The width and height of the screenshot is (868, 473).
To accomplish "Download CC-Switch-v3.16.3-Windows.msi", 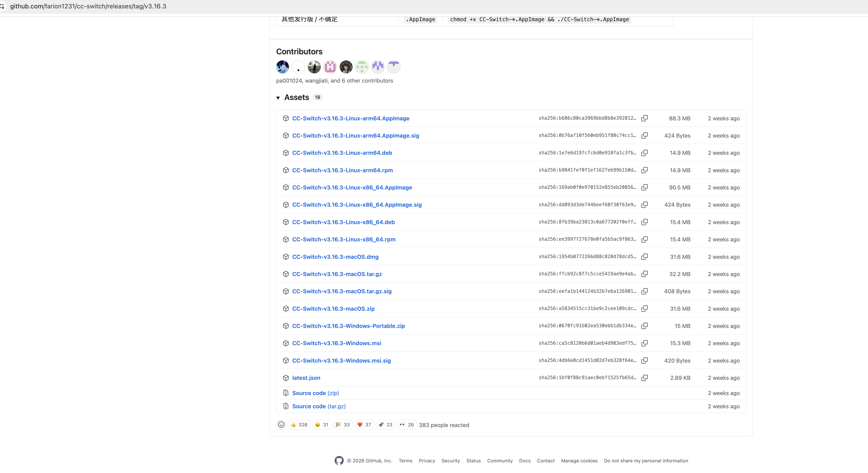I will tap(337, 343).
